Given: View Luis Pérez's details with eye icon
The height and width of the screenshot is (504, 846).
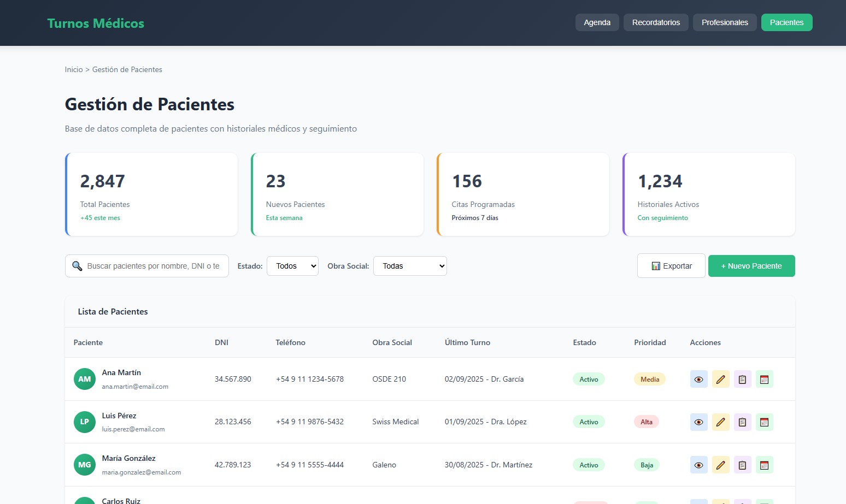Looking at the screenshot, I should click(x=698, y=422).
